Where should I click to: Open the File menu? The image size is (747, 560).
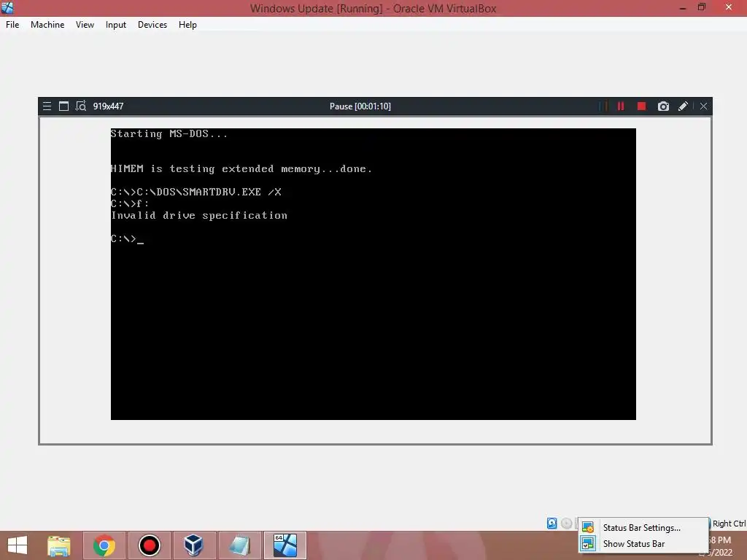[12, 25]
